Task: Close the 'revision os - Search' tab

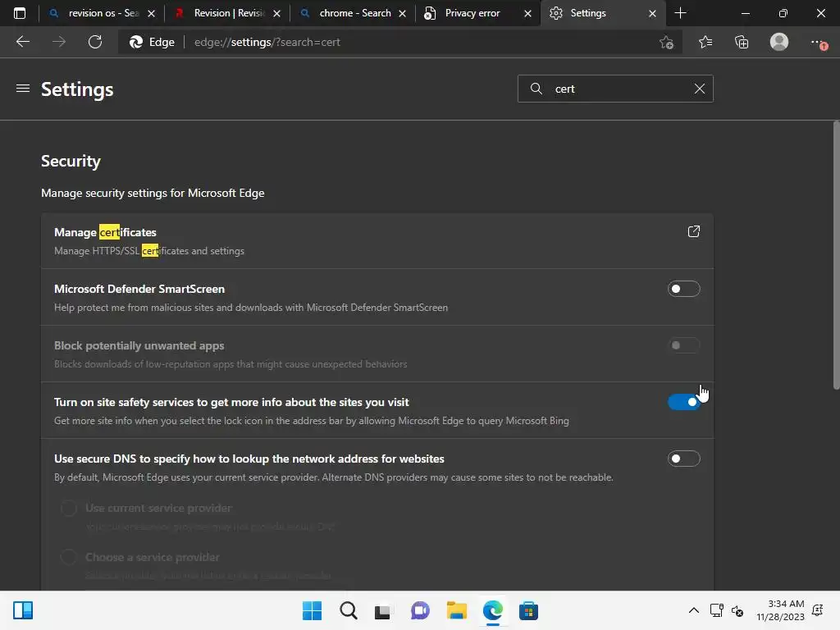Action: (151, 13)
